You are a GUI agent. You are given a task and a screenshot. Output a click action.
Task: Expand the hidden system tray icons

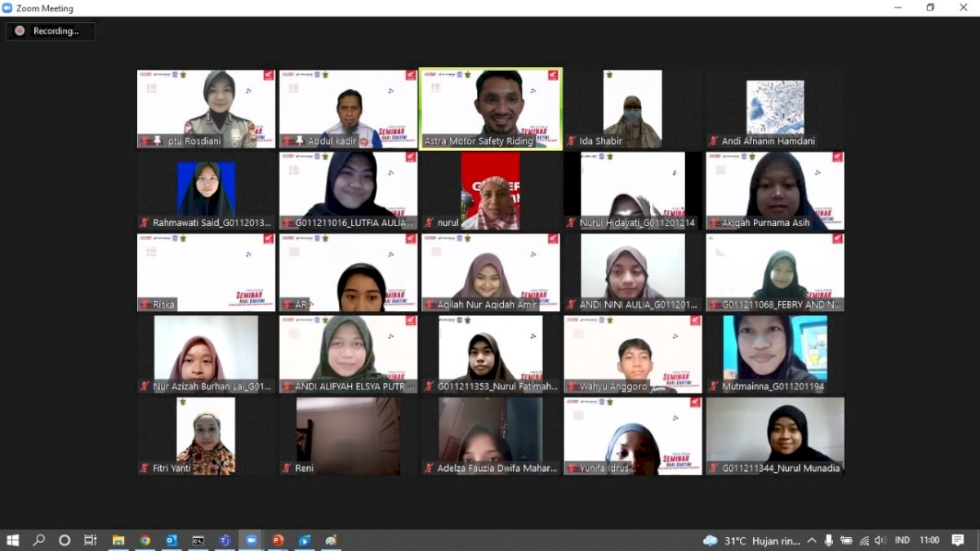coord(812,540)
